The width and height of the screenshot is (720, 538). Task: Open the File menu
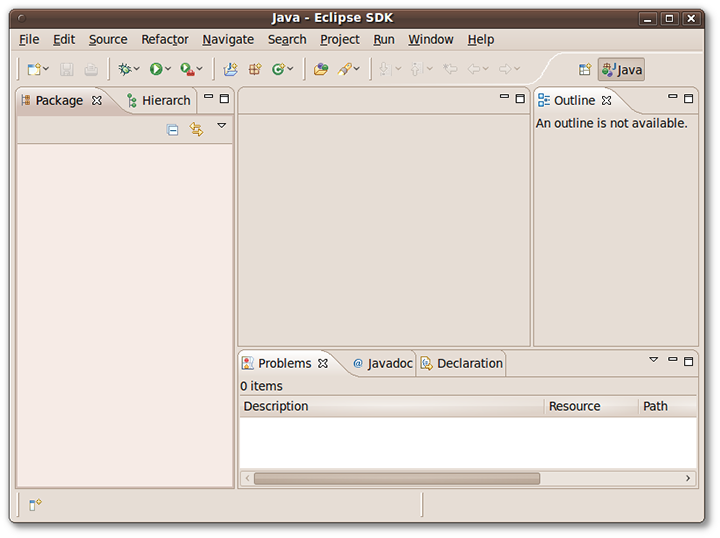29,40
